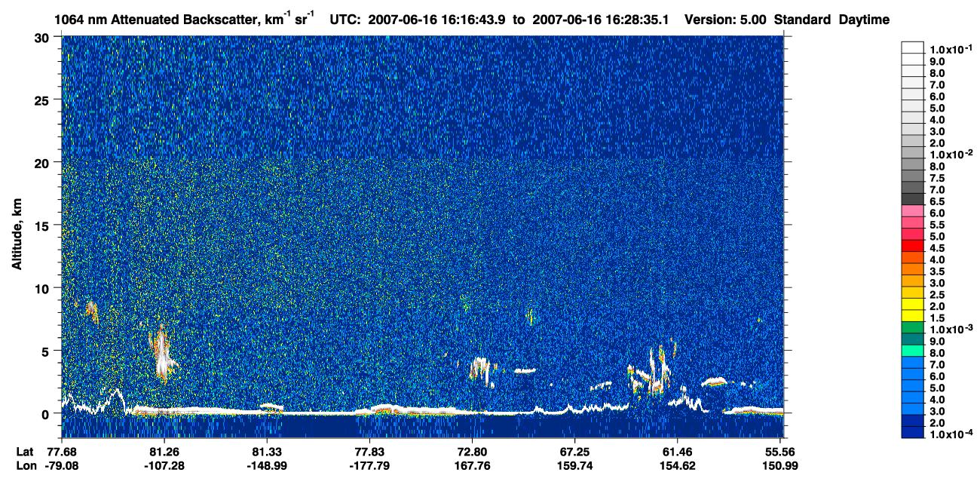Click the 5.5 colorbar swatch
980x503 pixels.
(x=913, y=223)
